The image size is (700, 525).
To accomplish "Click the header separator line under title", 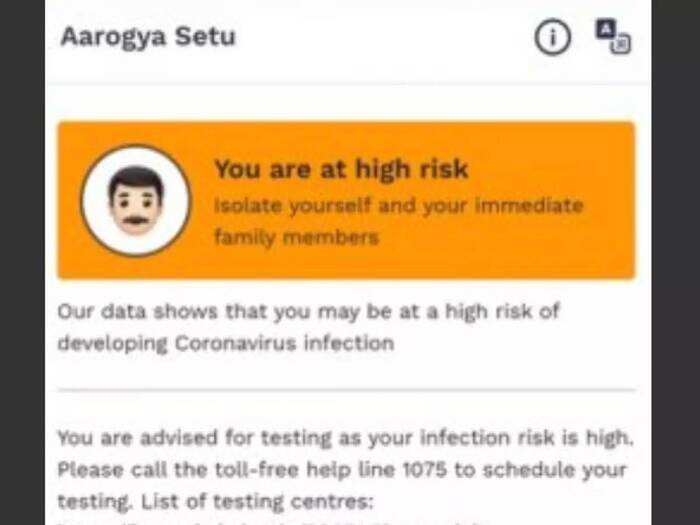I will [348, 83].
